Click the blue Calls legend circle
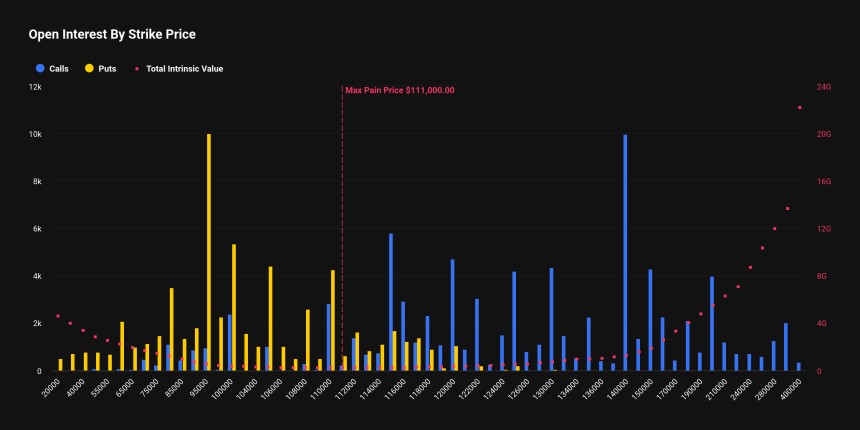The image size is (860, 430). click(39, 69)
